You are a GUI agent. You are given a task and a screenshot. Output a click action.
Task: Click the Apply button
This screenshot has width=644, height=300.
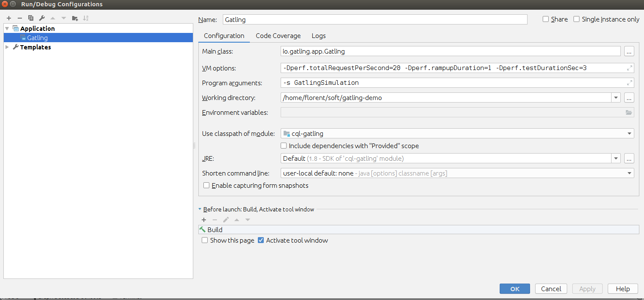tap(587, 289)
